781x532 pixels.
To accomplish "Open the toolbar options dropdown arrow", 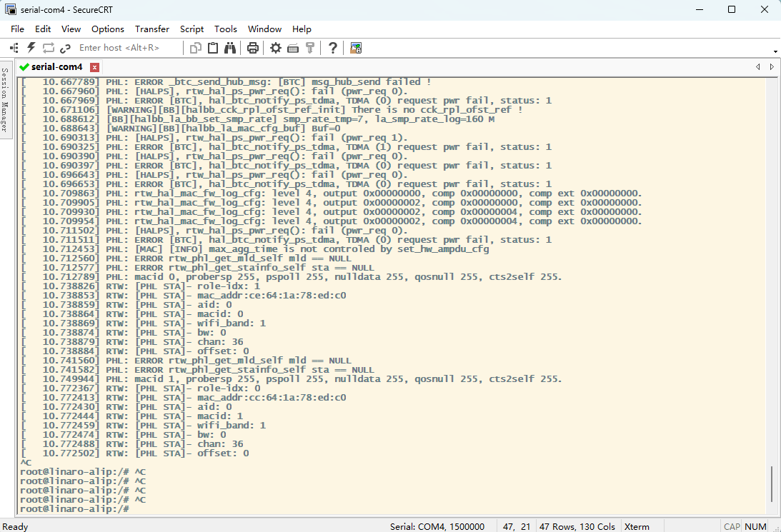I will pos(775,51).
